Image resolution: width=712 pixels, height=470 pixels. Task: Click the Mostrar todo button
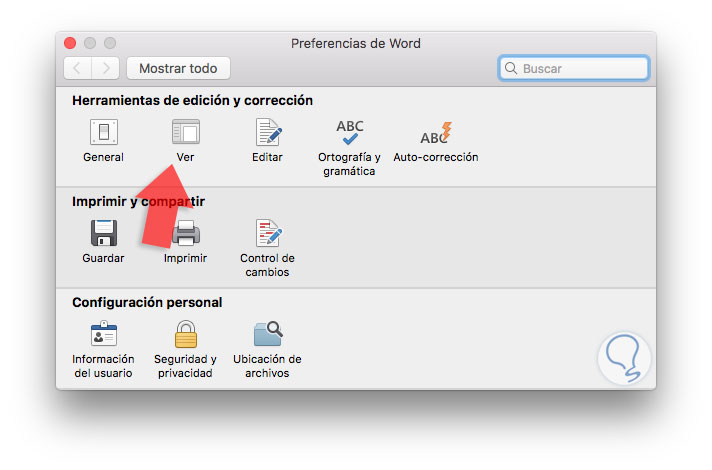tap(178, 68)
